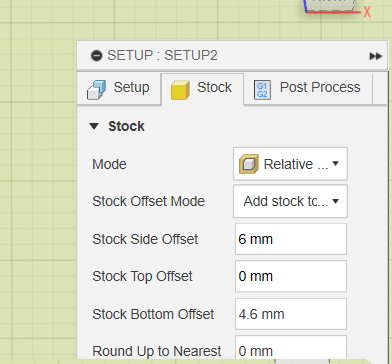Click the Stock Bottom Offset field
Image resolution: width=392 pixels, height=364 pixels.
(x=291, y=314)
